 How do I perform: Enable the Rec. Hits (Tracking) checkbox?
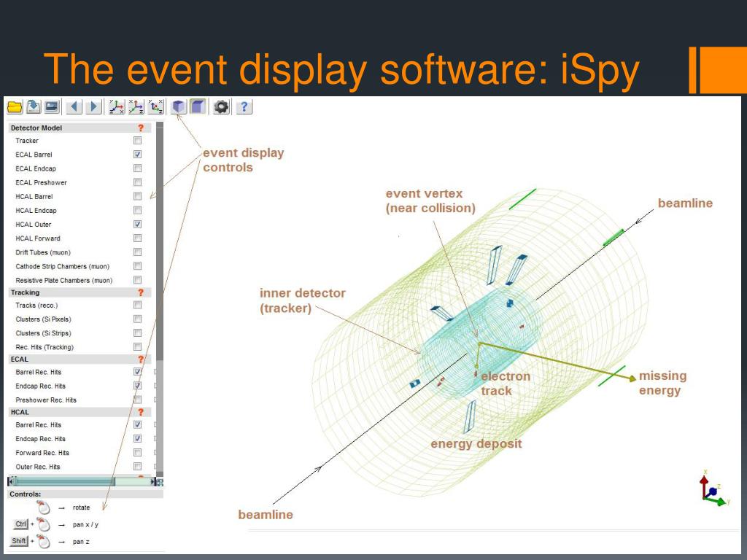pyautogui.click(x=137, y=346)
